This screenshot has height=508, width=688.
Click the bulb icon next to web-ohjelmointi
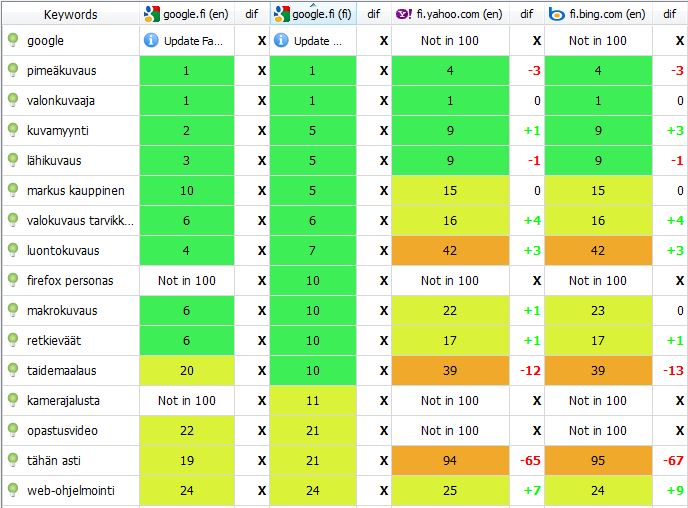pos(13,491)
